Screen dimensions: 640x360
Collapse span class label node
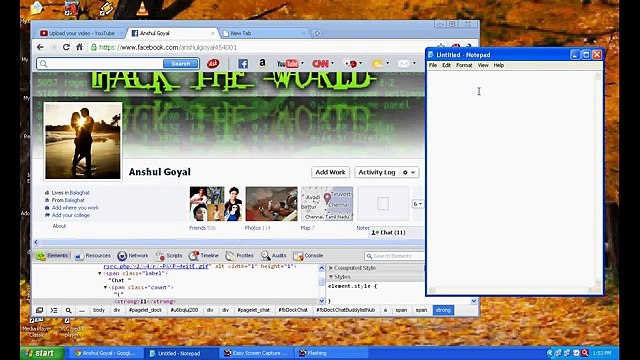[x=100, y=273]
